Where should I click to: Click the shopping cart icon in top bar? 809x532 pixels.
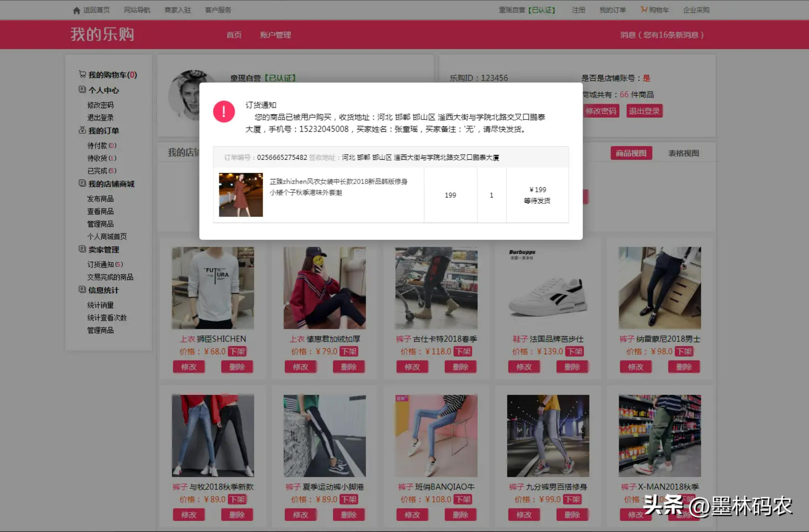(643, 10)
